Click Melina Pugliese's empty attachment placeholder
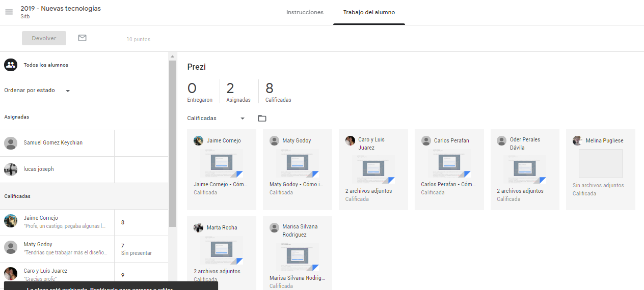644x290 pixels. click(x=601, y=164)
